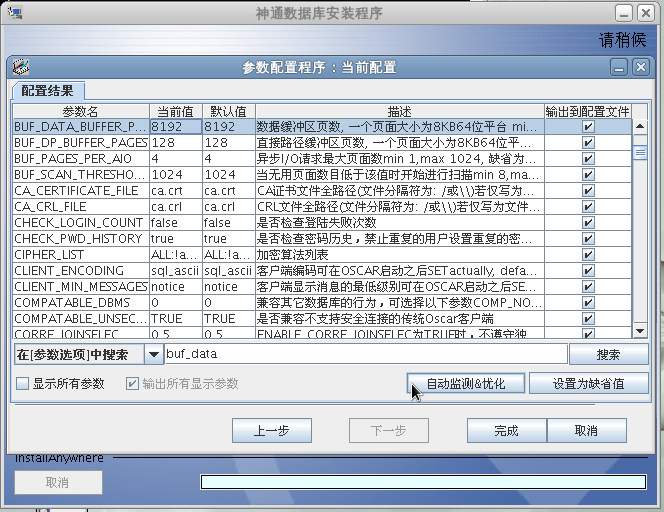Close the installer main window
664x512 pixels.
point(646,13)
